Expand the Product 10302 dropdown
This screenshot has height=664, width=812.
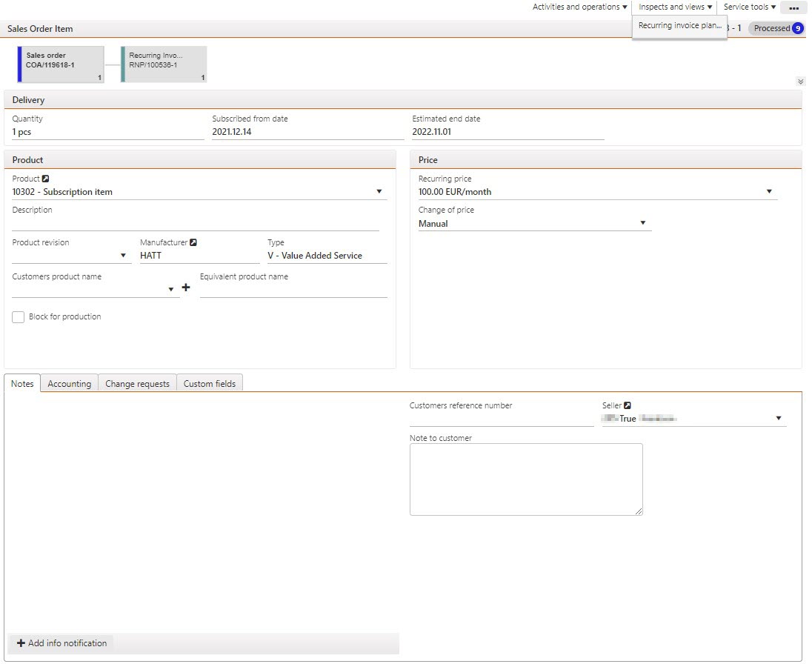[x=379, y=192]
